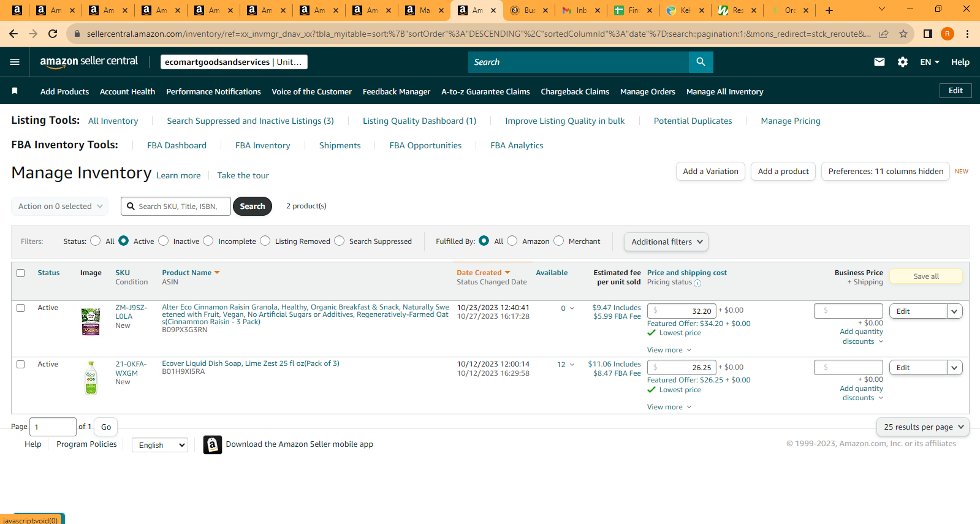
Task: Open Performance Notifications in the nav bar
Action: pos(213,92)
